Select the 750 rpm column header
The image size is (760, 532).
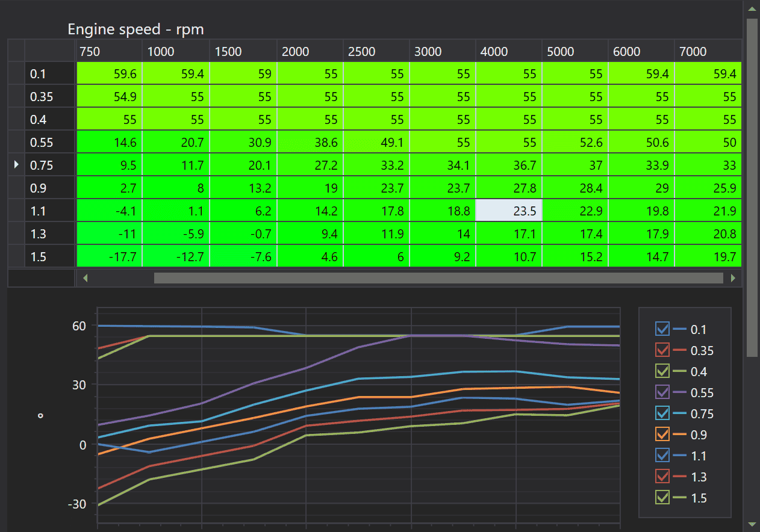[x=109, y=51]
